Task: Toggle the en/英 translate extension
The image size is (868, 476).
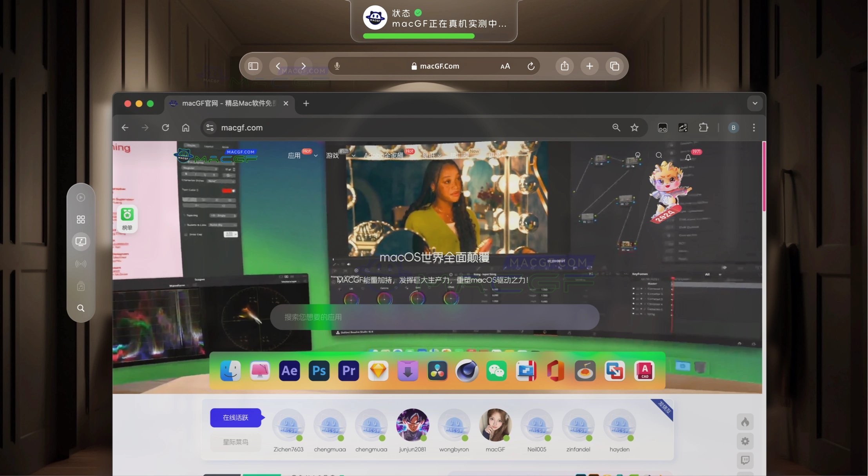Action: click(x=682, y=127)
